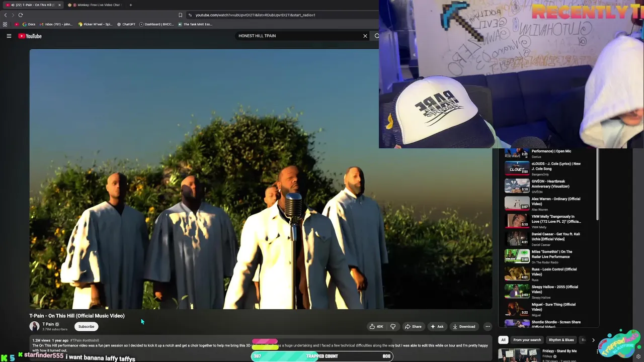Image resolution: width=644 pixels, height=362 pixels.
Task: Play YNW Melly Dangerously In Love playlist item
Action: click(543, 221)
